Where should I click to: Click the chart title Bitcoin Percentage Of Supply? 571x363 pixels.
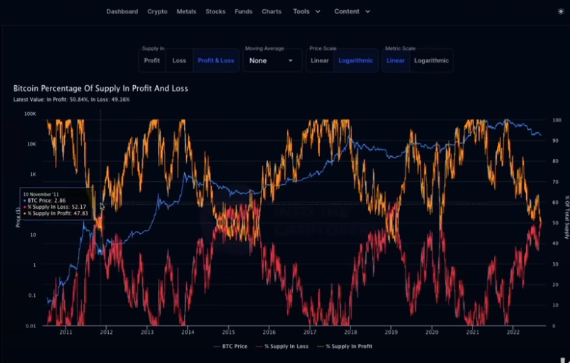[x=101, y=88]
